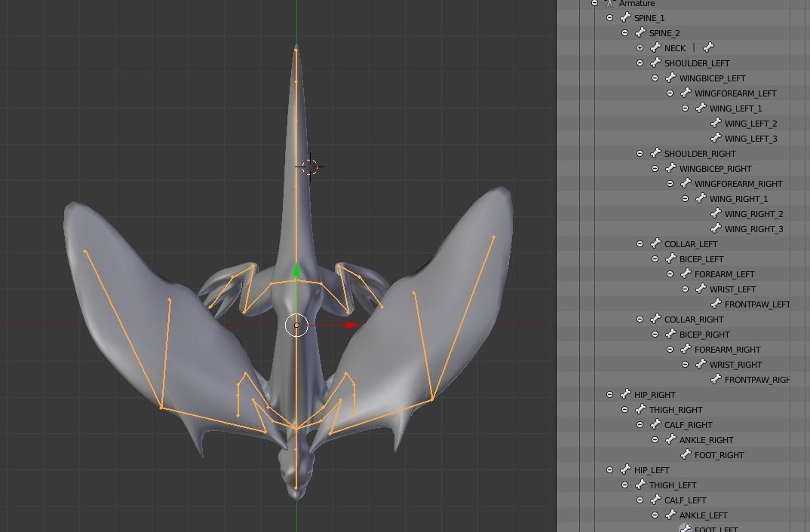Click the FOREARM_LEFT bone icon

(686, 274)
